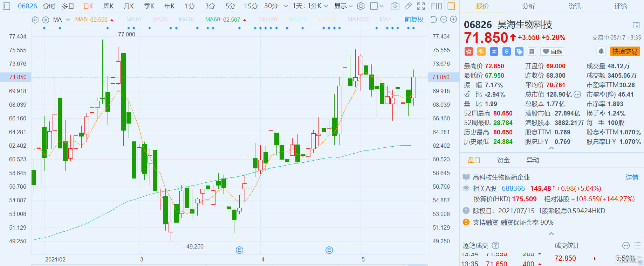644x266 pixels.
Task: Select the pencil drawing tool
Action: click(x=408, y=6)
